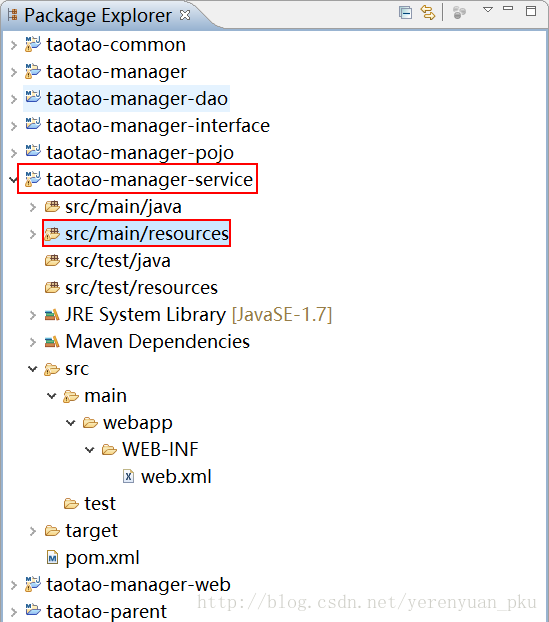Click the taotao-manager-interface project icon

[33, 124]
